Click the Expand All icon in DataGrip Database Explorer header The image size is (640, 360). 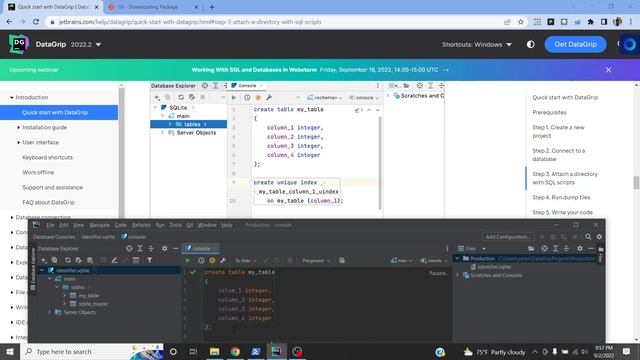coord(140,248)
